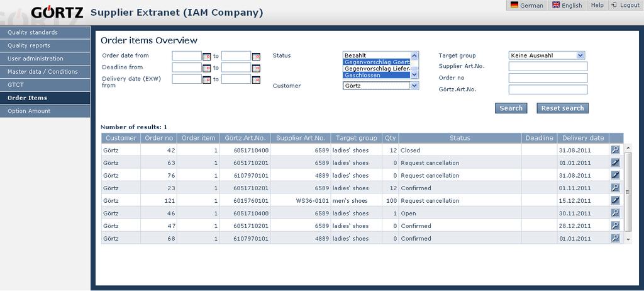Focus the Order no input field
Image resolution: width=644 pixels, height=291 pixels.
click(x=548, y=78)
